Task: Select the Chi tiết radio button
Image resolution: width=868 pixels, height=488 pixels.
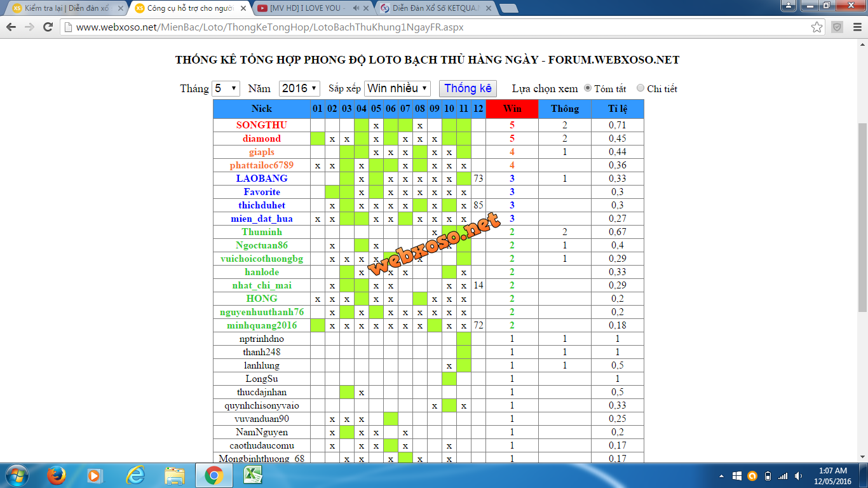Action: point(640,88)
